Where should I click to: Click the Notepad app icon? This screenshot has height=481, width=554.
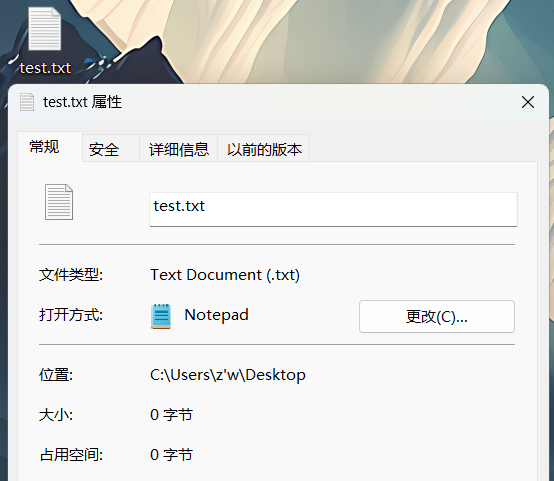coord(161,316)
